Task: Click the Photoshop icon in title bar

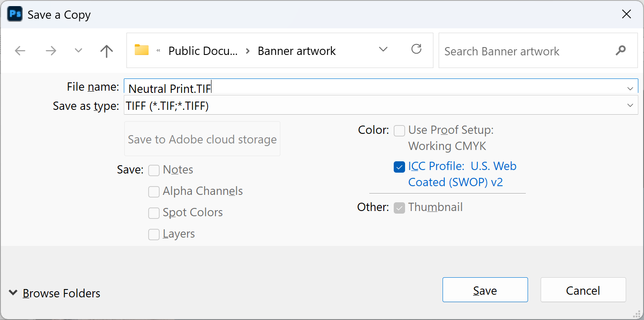Action: [x=15, y=14]
